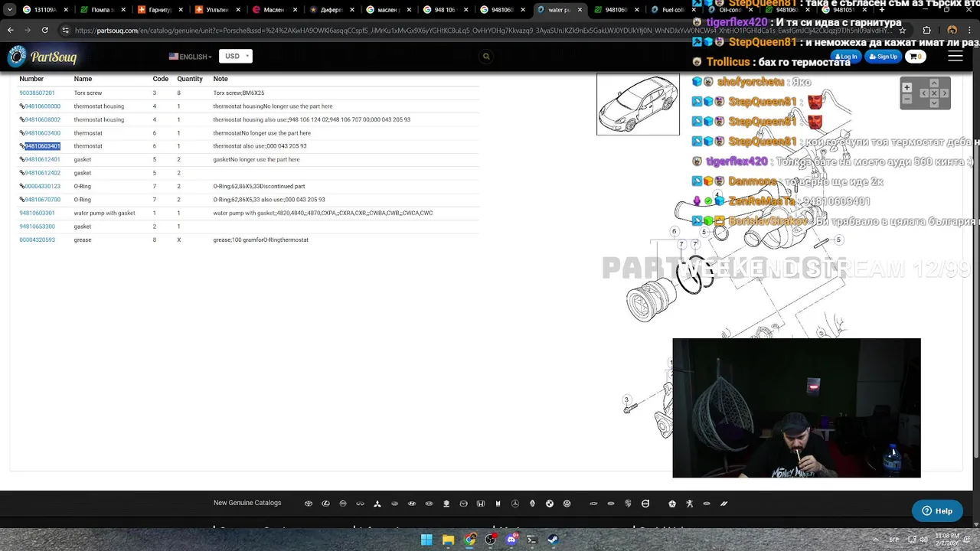
Task: Zoom out on the parts diagram
Action: pyautogui.click(x=907, y=99)
